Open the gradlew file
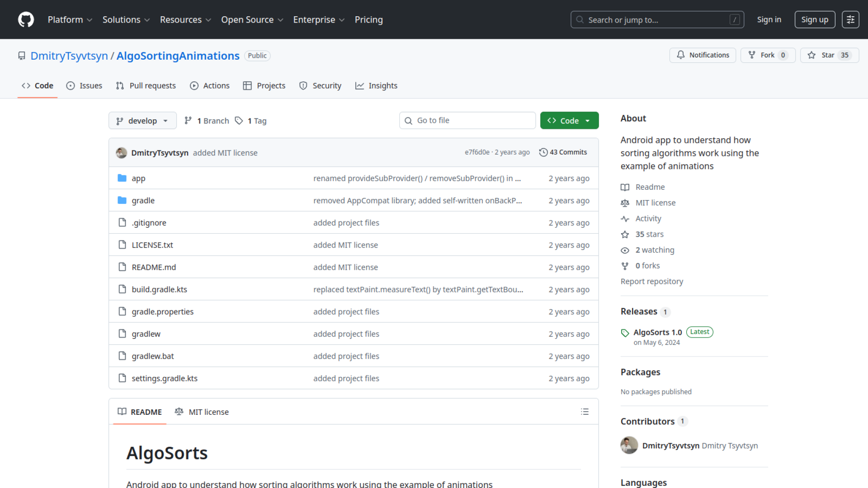Image resolution: width=868 pixels, height=488 pixels. 146,334
